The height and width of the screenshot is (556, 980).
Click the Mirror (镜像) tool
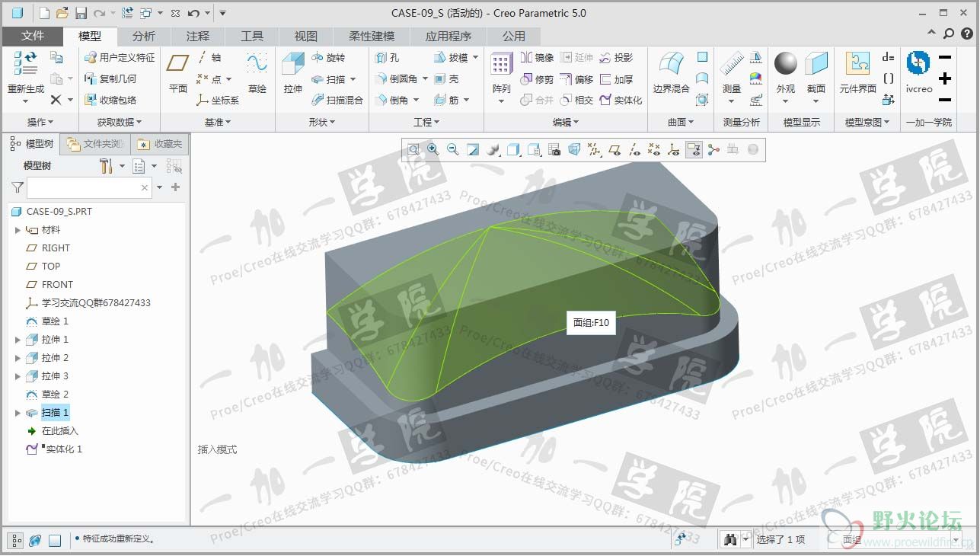537,57
